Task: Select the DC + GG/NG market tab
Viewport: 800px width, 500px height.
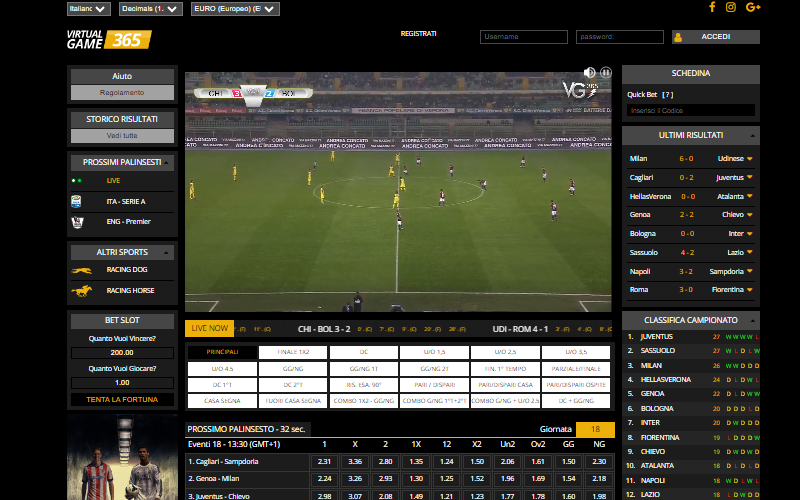Action: (x=576, y=401)
